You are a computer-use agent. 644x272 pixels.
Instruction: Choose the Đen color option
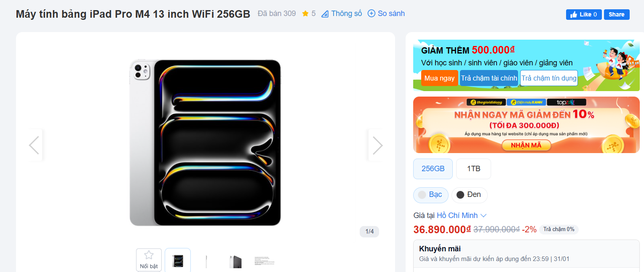coord(469,195)
